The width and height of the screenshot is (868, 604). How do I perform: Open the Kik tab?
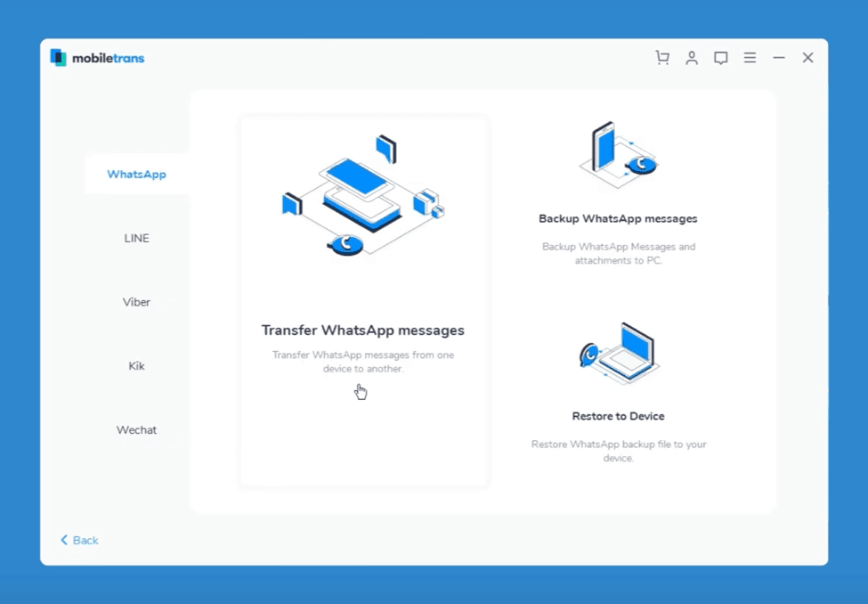pyautogui.click(x=136, y=366)
